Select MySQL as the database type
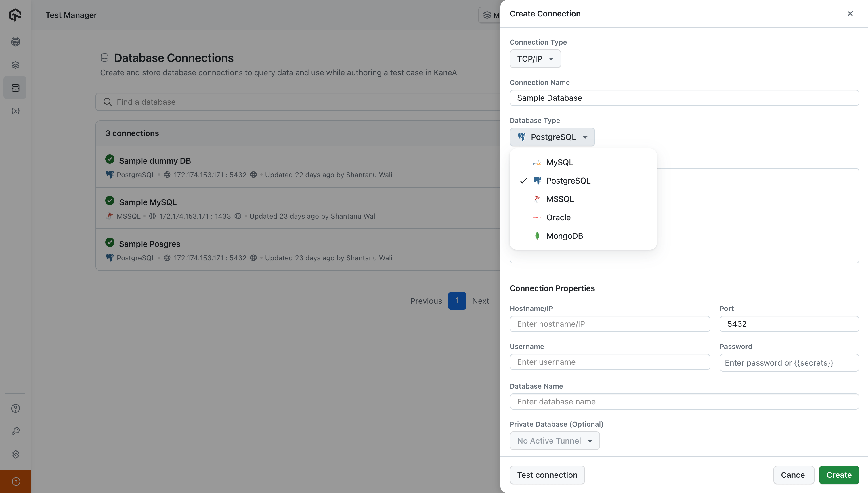The image size is (868, 493). (x=559, y=162)
